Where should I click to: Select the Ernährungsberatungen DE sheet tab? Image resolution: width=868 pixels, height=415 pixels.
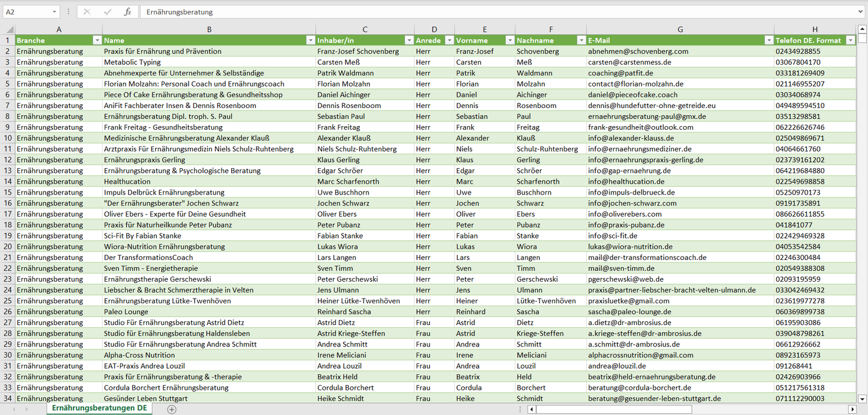tap(100, 408)
